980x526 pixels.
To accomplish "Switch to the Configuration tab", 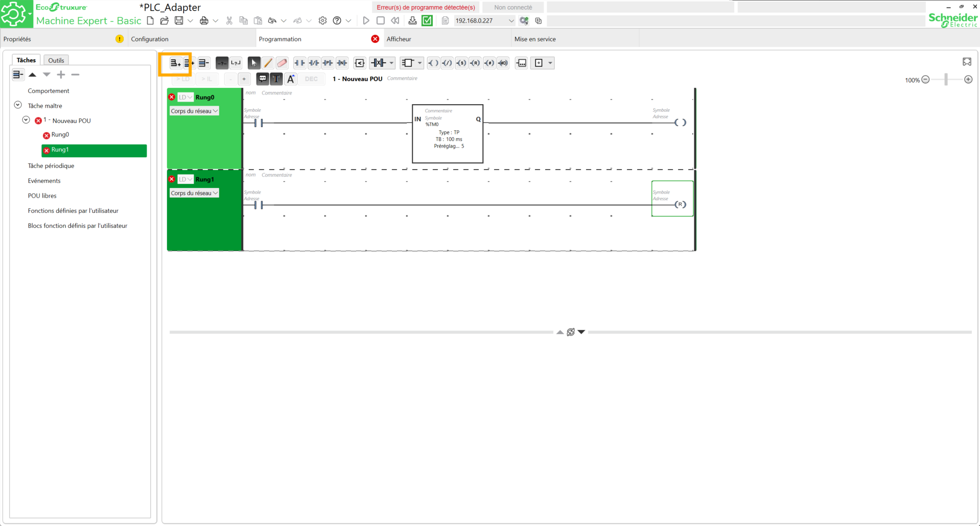I will click(150, 39).
